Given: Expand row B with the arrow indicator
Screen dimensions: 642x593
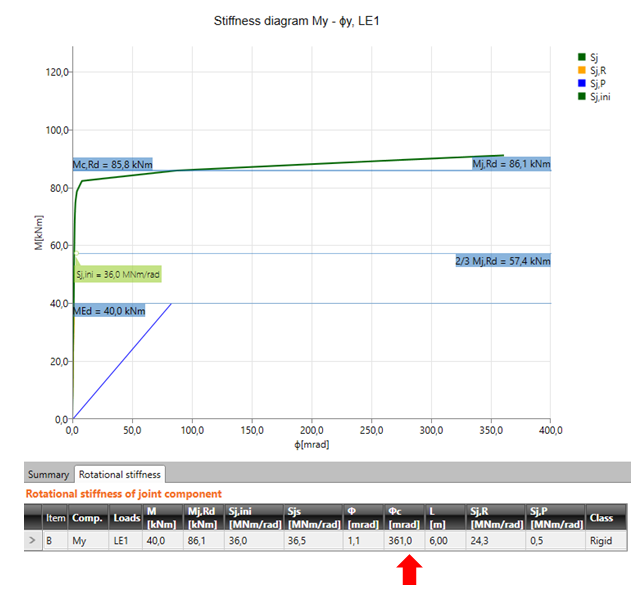Looking at the screenshot, I should click(x=33, y=541).
